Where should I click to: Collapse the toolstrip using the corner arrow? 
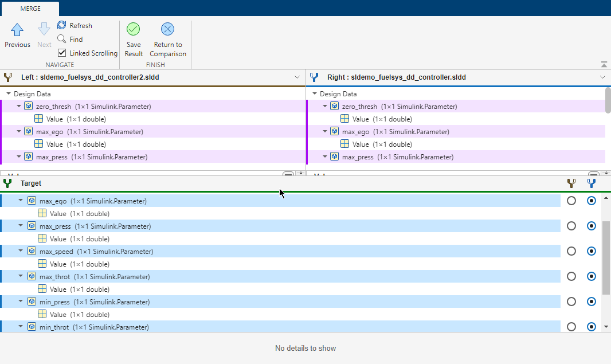[x=604, y=64]
